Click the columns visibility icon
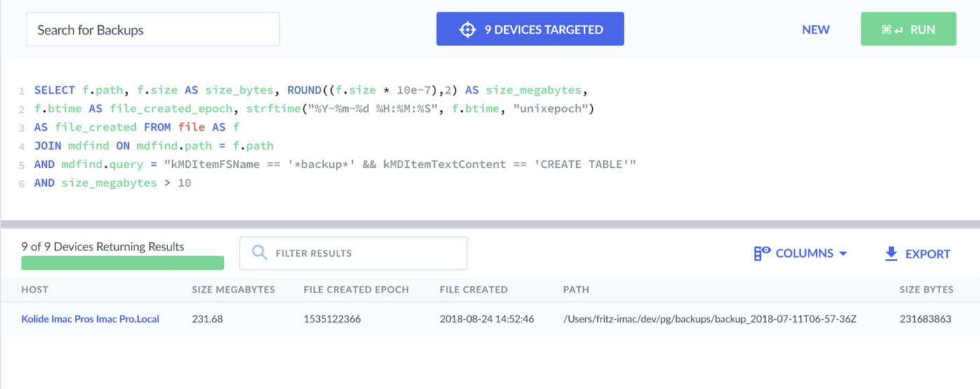 (x=762, y=253)
